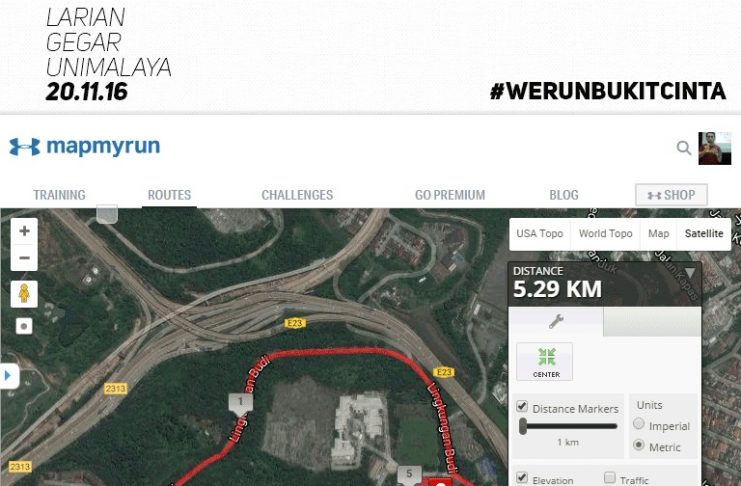Open the search magnifier icon
The image size is (741, 486).
(683, 148)
